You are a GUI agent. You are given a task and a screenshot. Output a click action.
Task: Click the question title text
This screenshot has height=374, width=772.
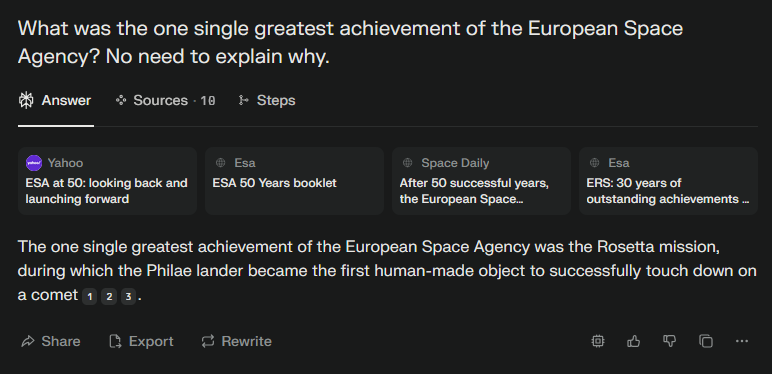click(x=350, y=43)
